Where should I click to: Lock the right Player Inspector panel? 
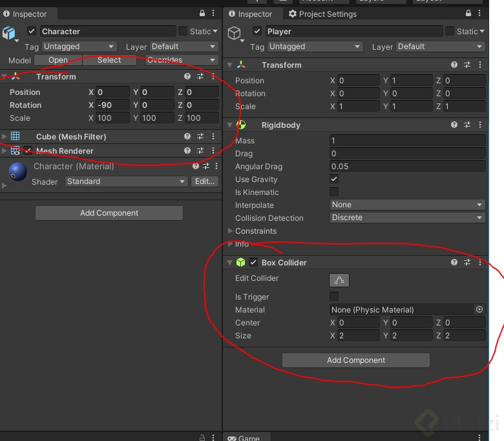coord(468,13)
